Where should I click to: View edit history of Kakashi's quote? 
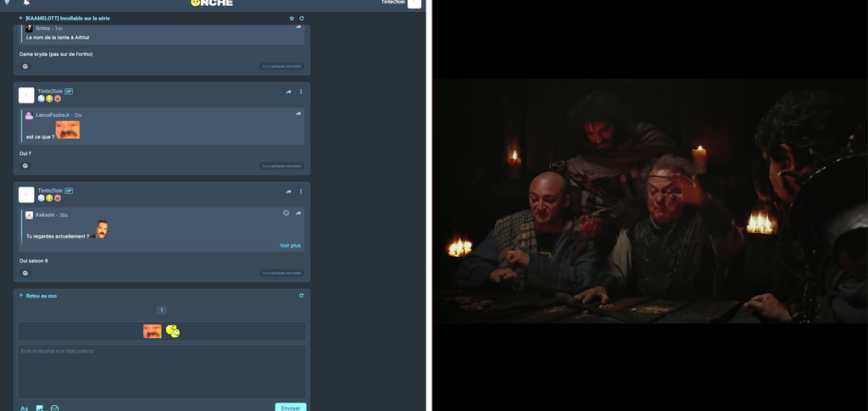pyautogui.click(x=286, y=213)
